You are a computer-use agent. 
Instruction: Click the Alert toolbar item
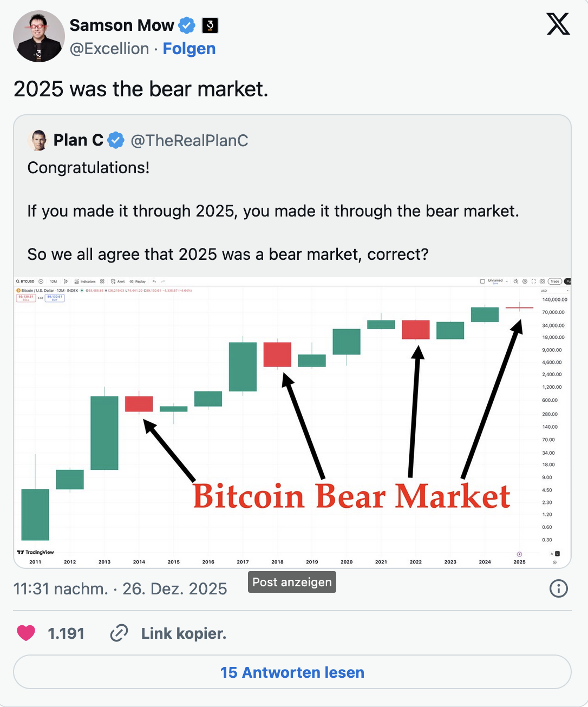(118, 282)
